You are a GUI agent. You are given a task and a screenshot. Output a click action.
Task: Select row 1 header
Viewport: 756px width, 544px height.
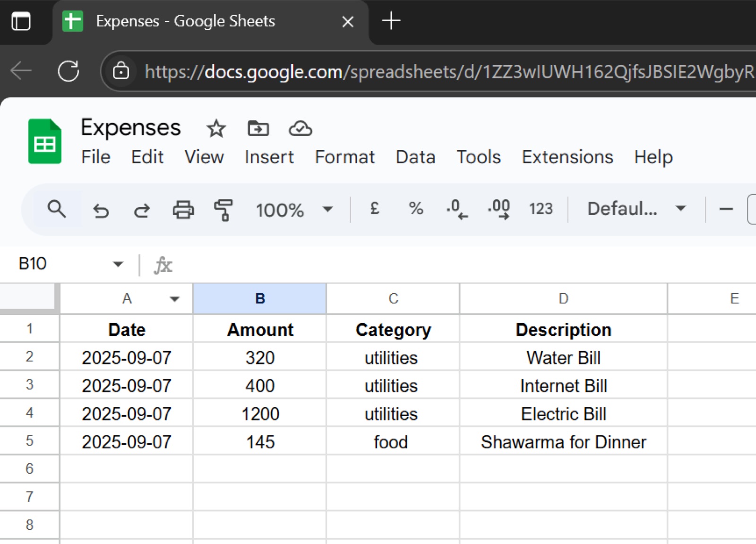click(x=29, y=328)
